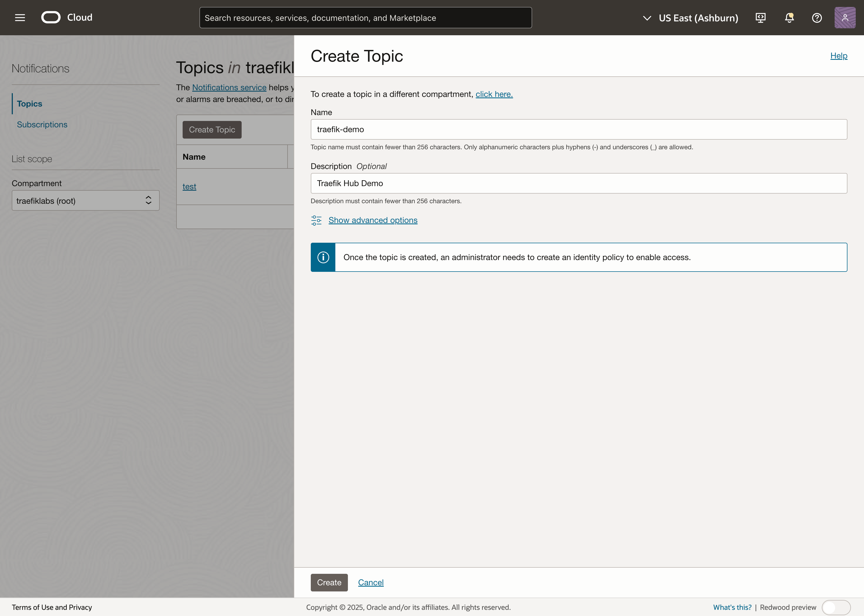864x616 pixels.
Task: Cancel the Create Topic panel
Action: pyautogui.click(x=371, y=582)
